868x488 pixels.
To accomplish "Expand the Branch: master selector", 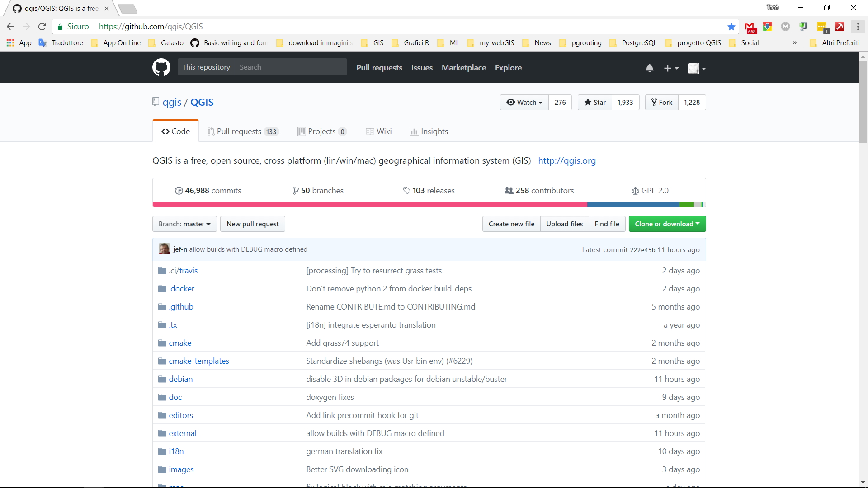I will tap(184, 224).
